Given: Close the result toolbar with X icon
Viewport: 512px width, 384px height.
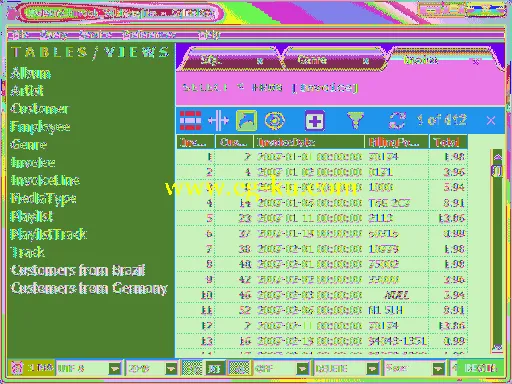Looking at the screenshot, I should point(491,120).
